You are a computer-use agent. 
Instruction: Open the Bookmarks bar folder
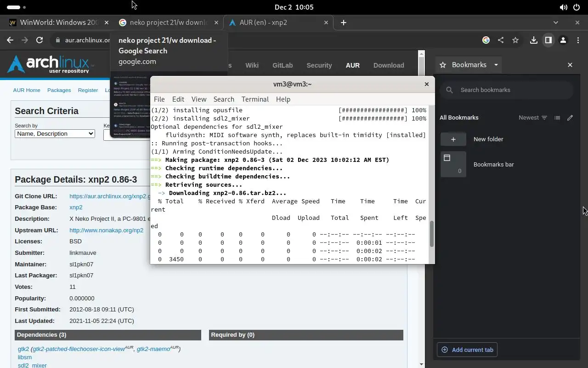[507, 164]
